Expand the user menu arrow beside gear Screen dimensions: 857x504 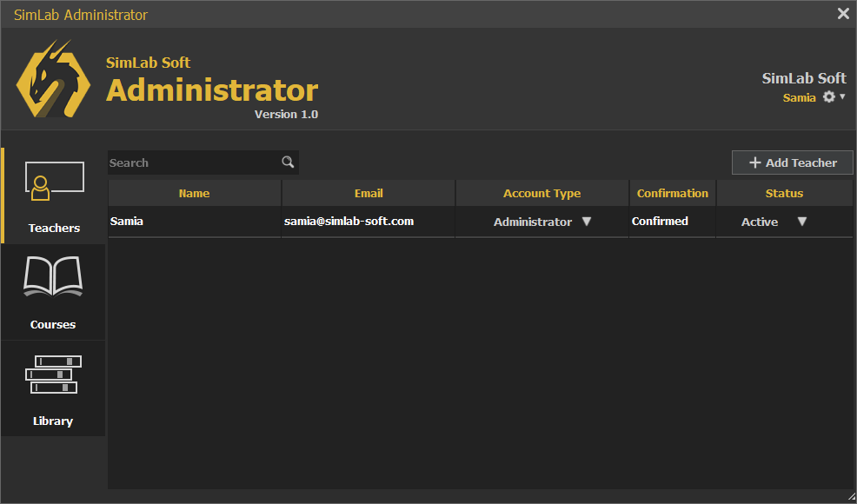[842, 96]
